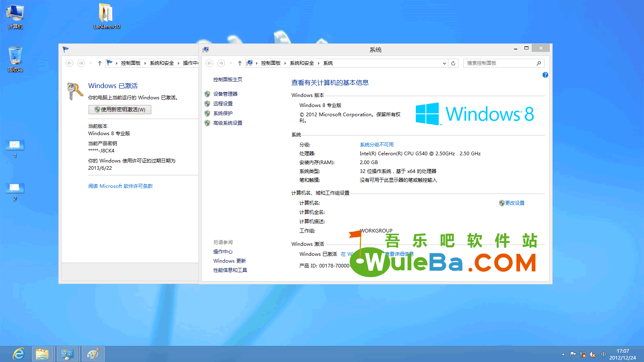Show hidden tray icons arrow
Viewport: 644px width, 362px height.
click(x=563, y=354)
